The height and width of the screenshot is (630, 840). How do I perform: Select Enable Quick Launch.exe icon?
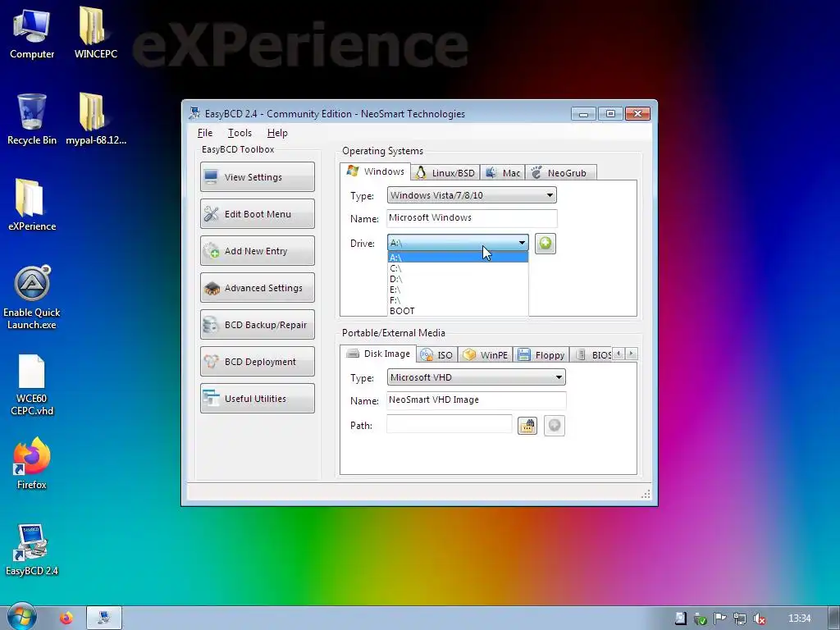click(x=32, y=297)
